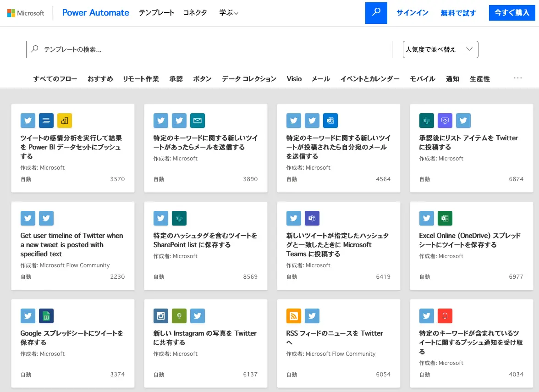Open the '人気度で並べ替え' sort dropdown
This screenshot has height=392, width=539.
(x=440, y=50)
